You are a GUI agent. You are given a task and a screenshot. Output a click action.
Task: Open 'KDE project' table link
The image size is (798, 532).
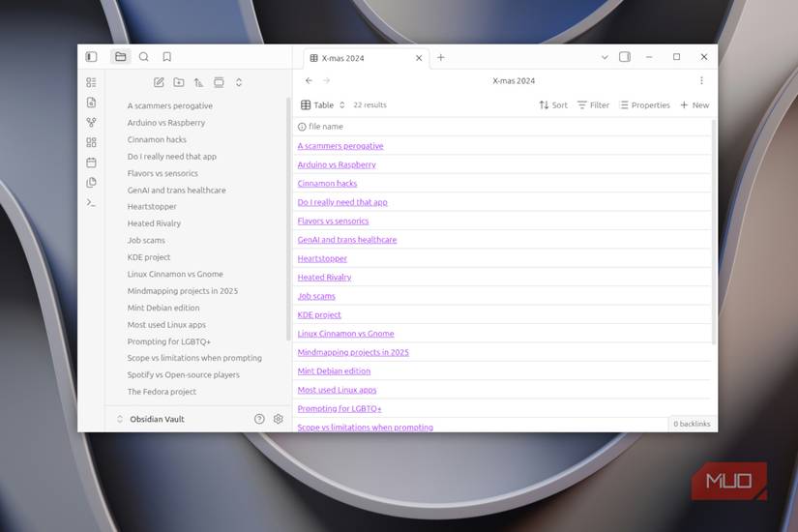pos(319,315)
